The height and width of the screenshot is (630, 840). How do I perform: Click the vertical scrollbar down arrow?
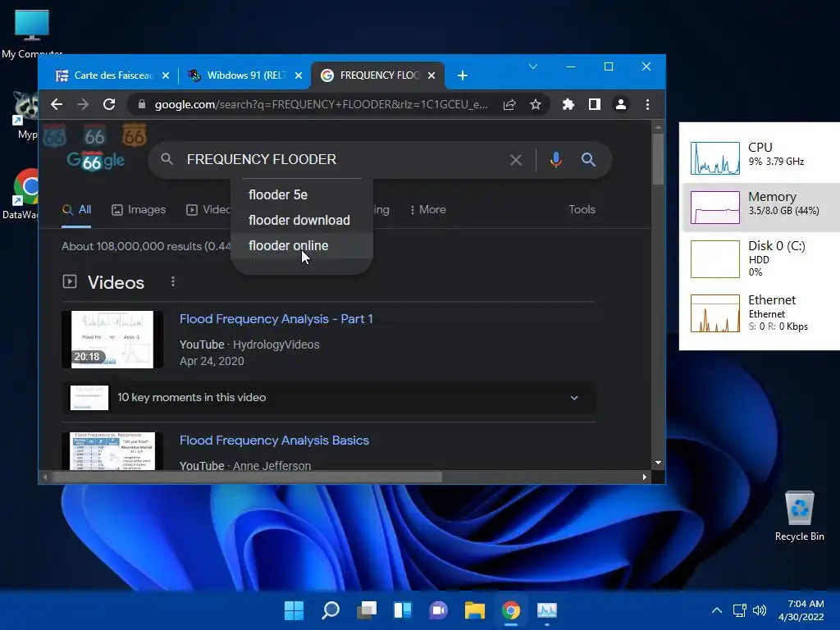coord(659,463)
